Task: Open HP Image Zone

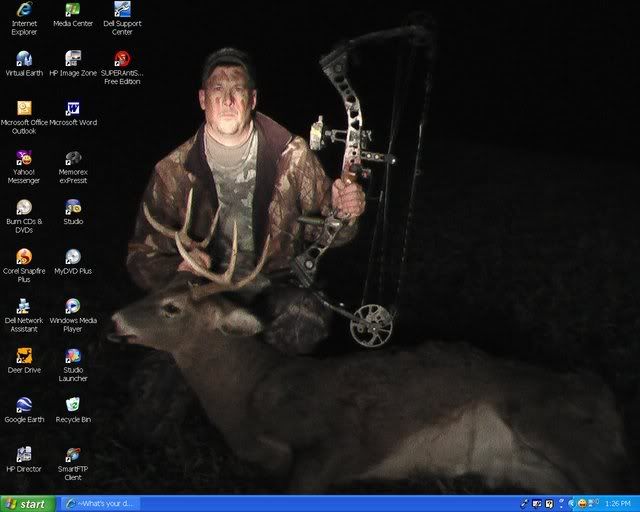Action: click(x=73, y=64)
